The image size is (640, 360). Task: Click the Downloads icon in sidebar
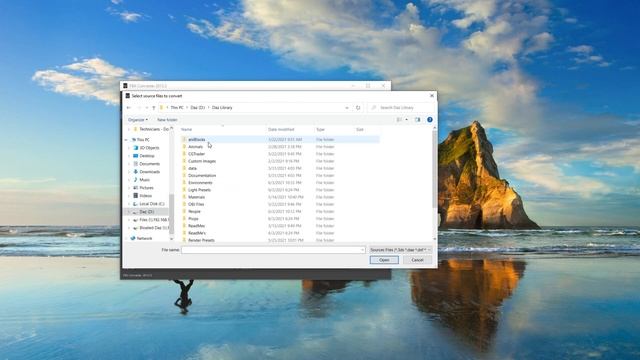[136, 172]
